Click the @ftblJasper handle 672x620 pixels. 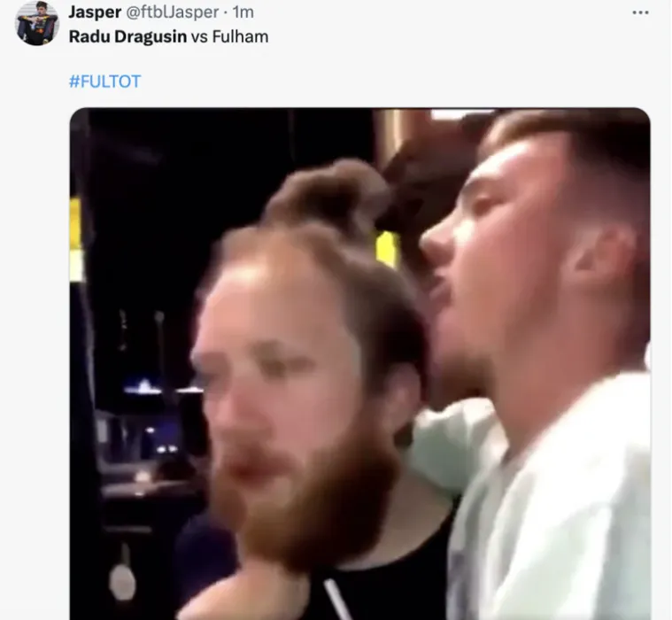tap(172, 12)
